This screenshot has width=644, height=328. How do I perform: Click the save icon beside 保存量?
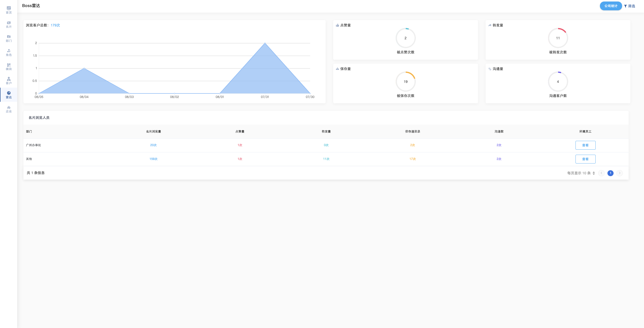[337, 69]
